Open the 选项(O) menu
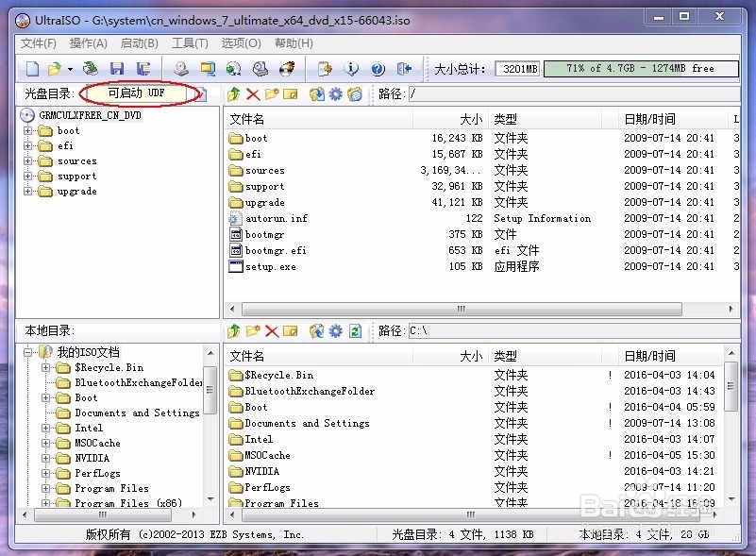Viewport: 756px width, 556px height. tap(241, 43)
